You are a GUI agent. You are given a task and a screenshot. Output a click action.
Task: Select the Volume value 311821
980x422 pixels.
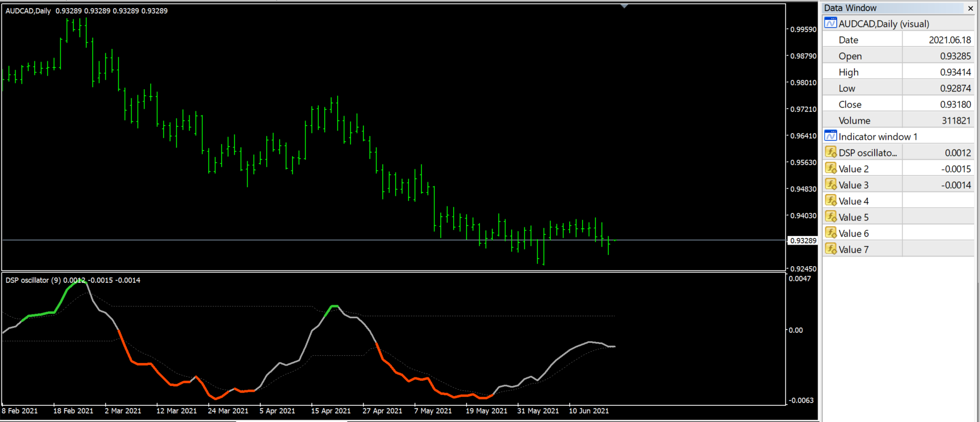(956, 120)
